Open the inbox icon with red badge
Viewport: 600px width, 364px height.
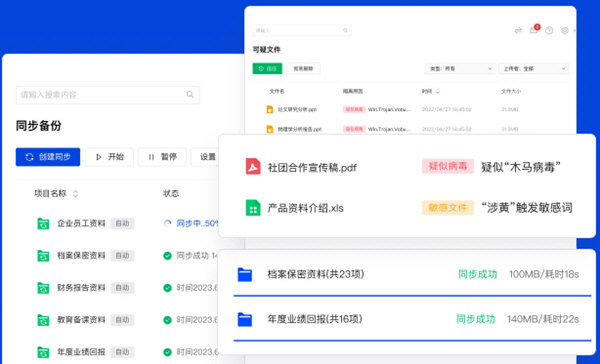(x=534, y=29)
